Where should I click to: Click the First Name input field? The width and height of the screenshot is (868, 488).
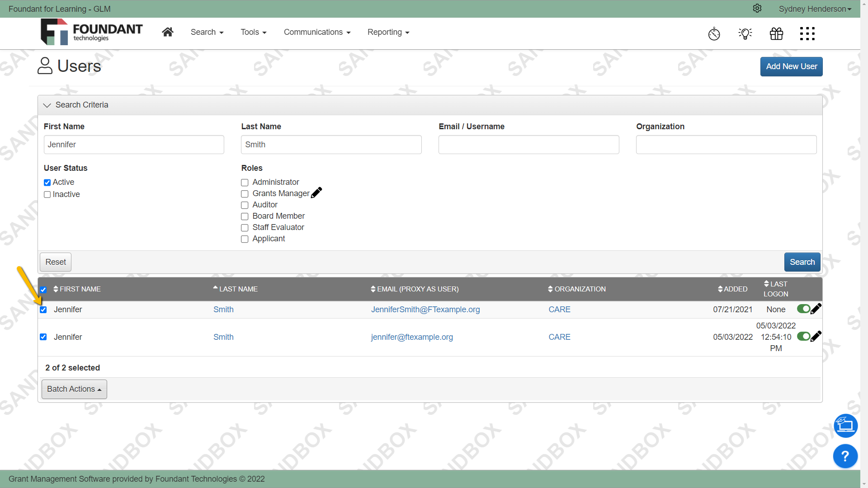(134, 145)
